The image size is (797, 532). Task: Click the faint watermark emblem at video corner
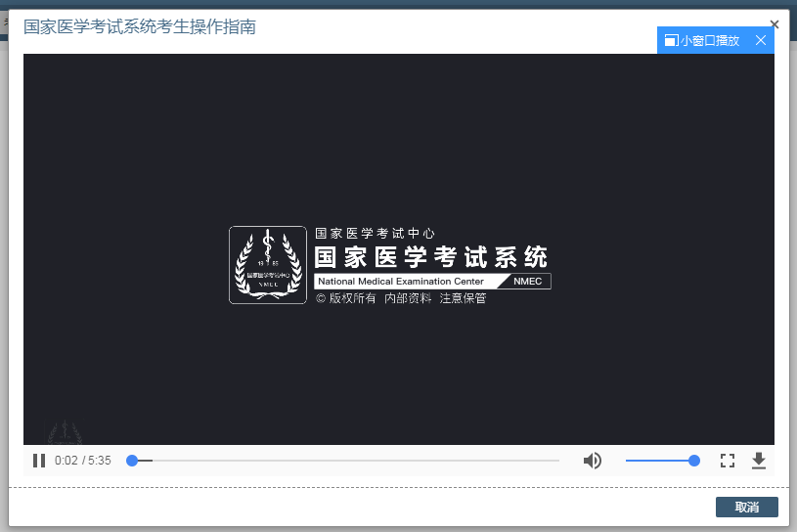pos(64,431)
